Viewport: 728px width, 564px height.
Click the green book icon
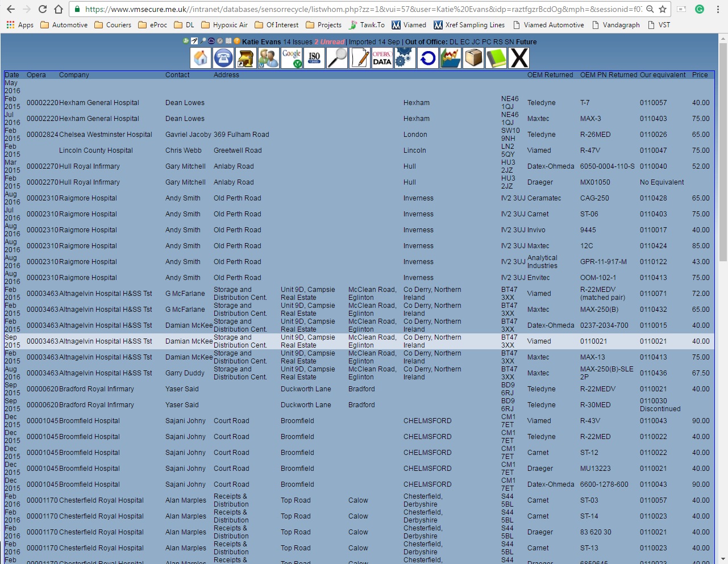(496, 58)
